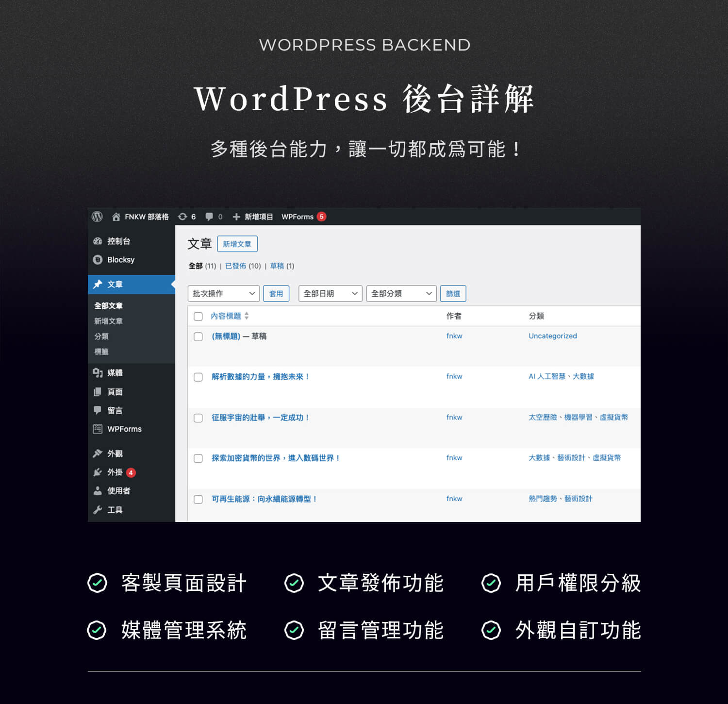Click the plus icon for 新增項目
Screen dimensions: 728x704
[x=236, y=217]
